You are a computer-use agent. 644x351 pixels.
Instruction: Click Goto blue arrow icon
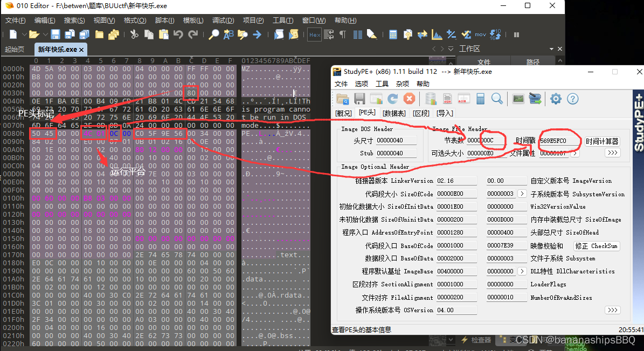(257, 35)
